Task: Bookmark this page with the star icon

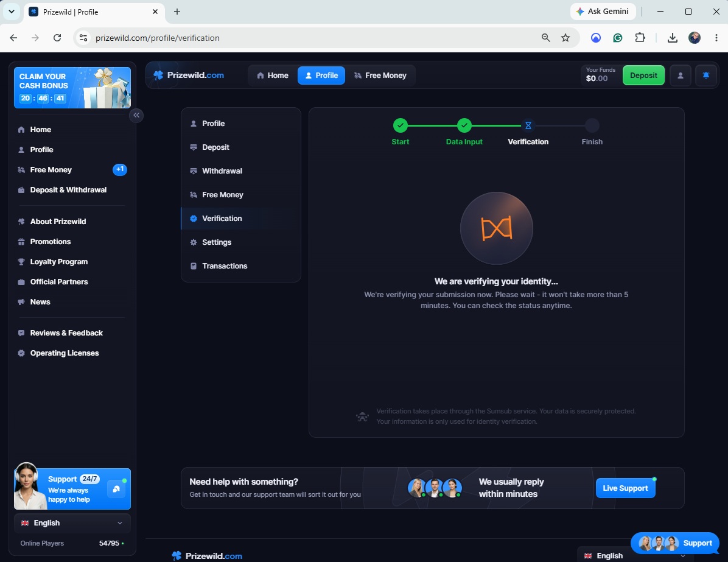Action: [565, 38]
